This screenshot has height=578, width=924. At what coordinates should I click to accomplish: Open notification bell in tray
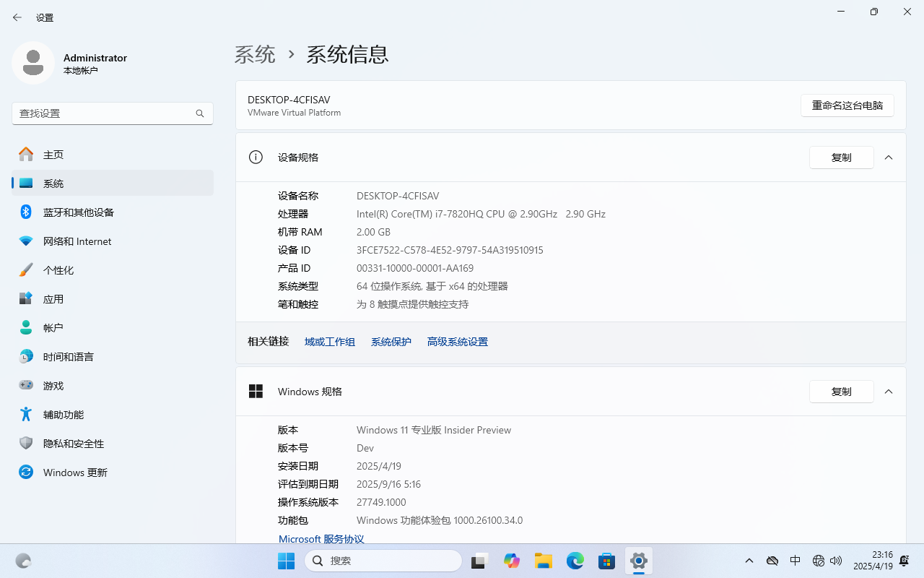click(x=905, y=561)
